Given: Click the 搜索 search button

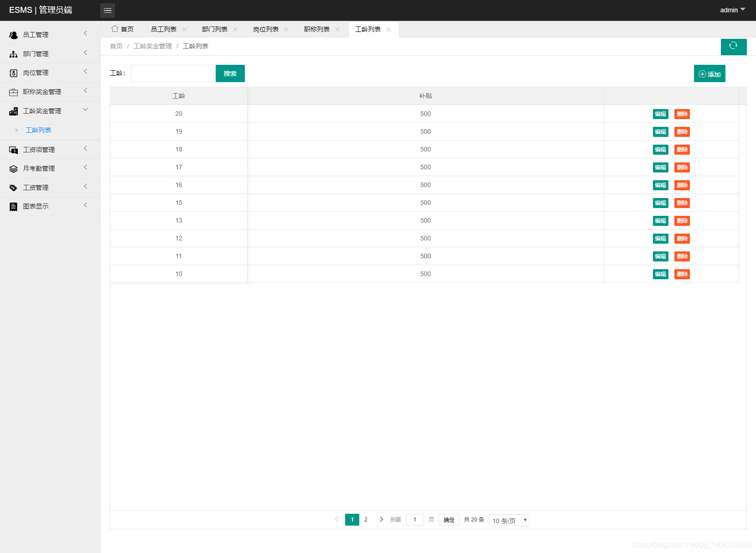Looking at the screenshot, I should pos(230,73).
